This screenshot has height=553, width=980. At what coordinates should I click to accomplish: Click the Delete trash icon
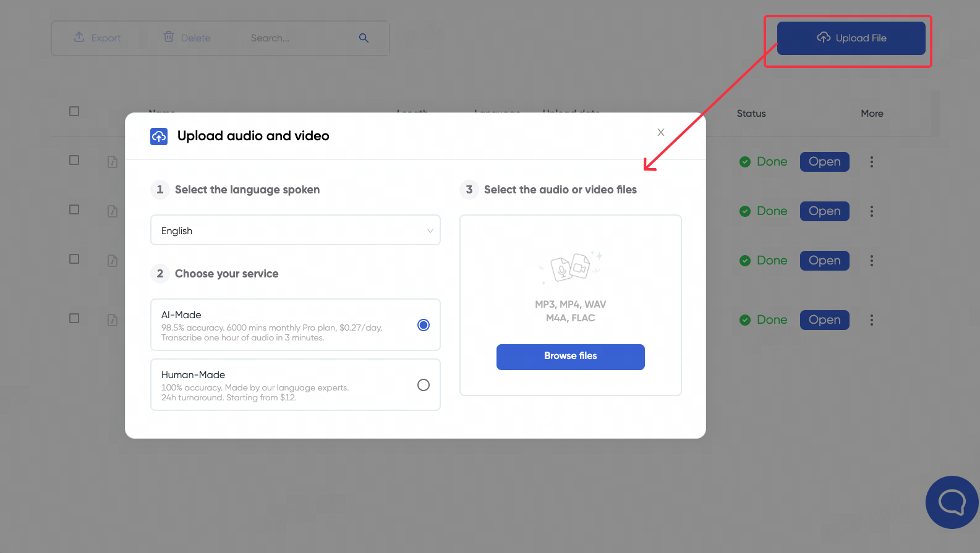pos(169,37)
